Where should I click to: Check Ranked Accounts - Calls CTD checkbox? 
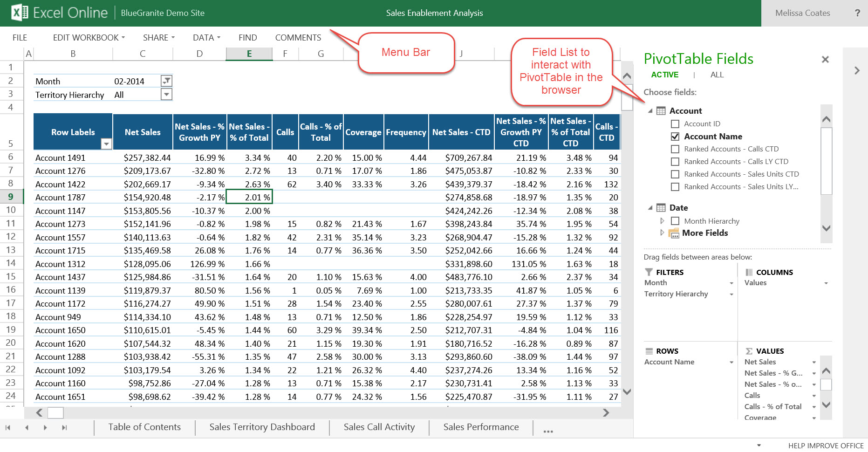point(675,149)
